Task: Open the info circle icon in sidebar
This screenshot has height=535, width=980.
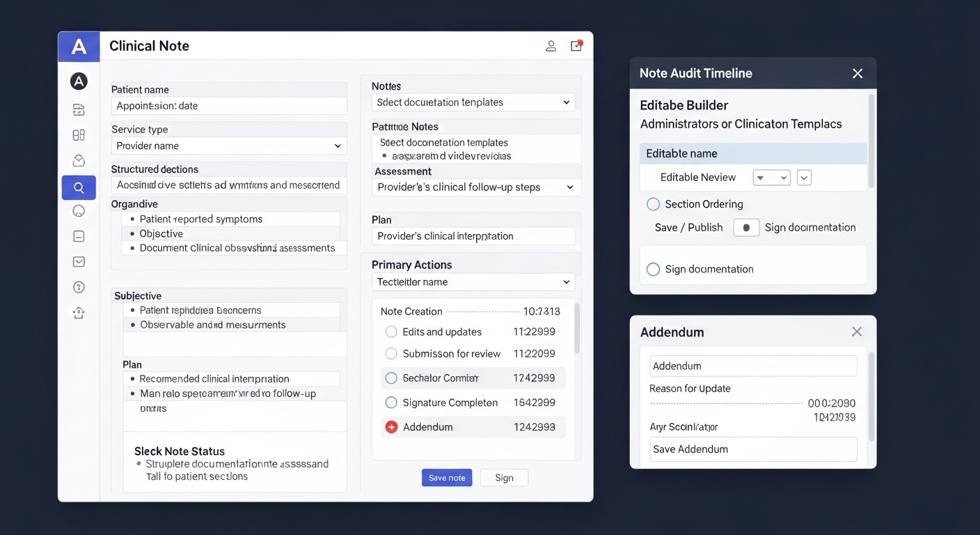Action: 79,287
